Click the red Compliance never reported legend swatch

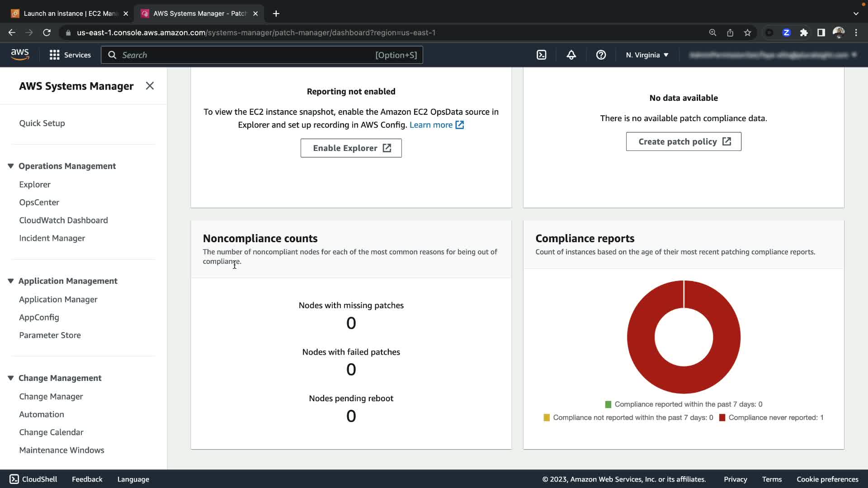[x=722, y=418]
